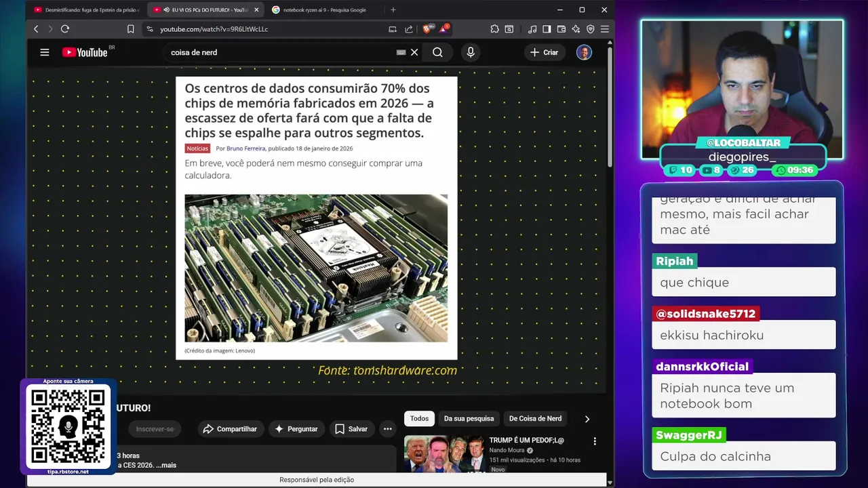
Task: Save the video with Salvar
Action: 351,429
